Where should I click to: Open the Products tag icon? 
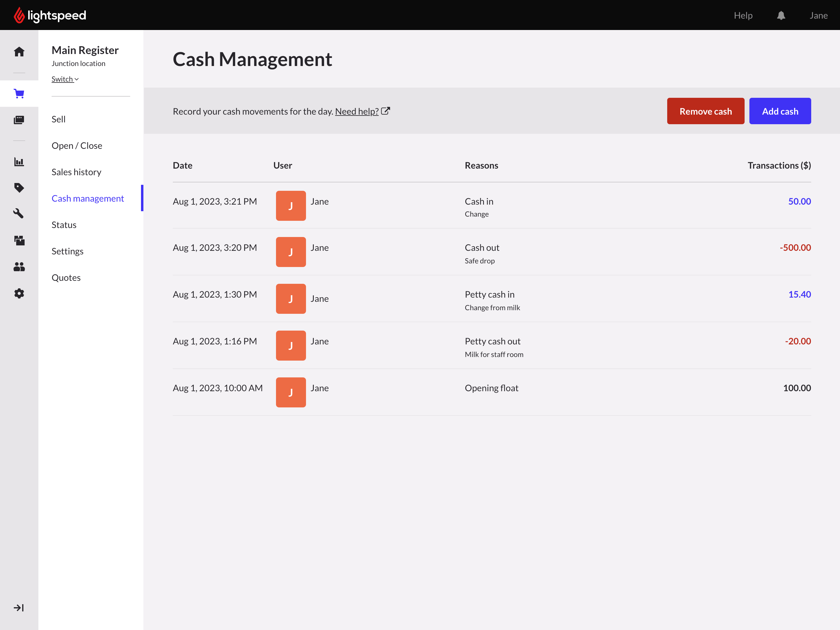coord(19,187)
